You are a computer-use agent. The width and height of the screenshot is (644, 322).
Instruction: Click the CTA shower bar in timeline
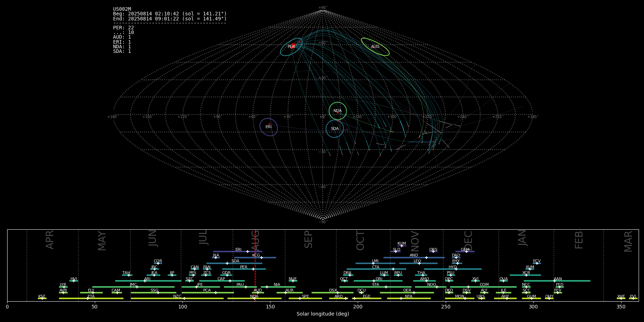click(376, 269)
